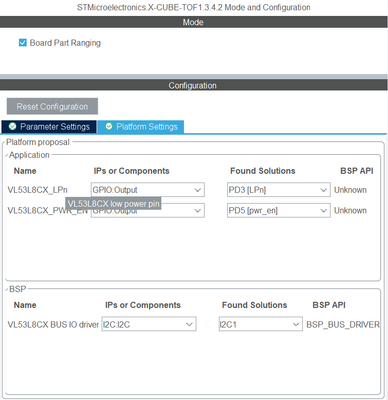Click the Unknown BSP API for PD5 row
The image size is (388, 400).
(350, 211)
